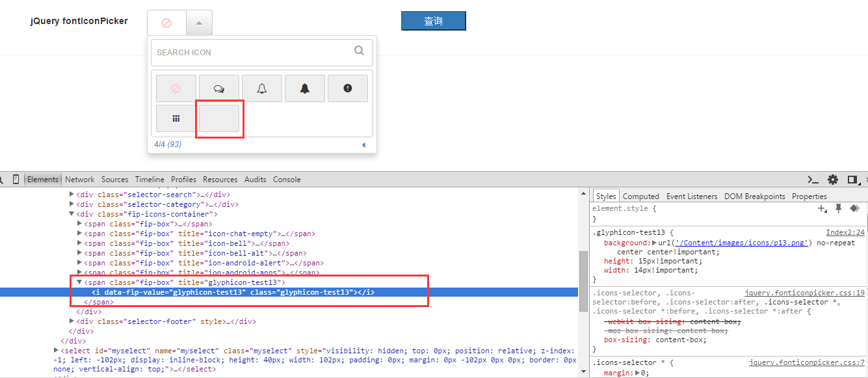Switch to the Network panel tab
This screenshot has width=868, height=378.
point(79,180)
